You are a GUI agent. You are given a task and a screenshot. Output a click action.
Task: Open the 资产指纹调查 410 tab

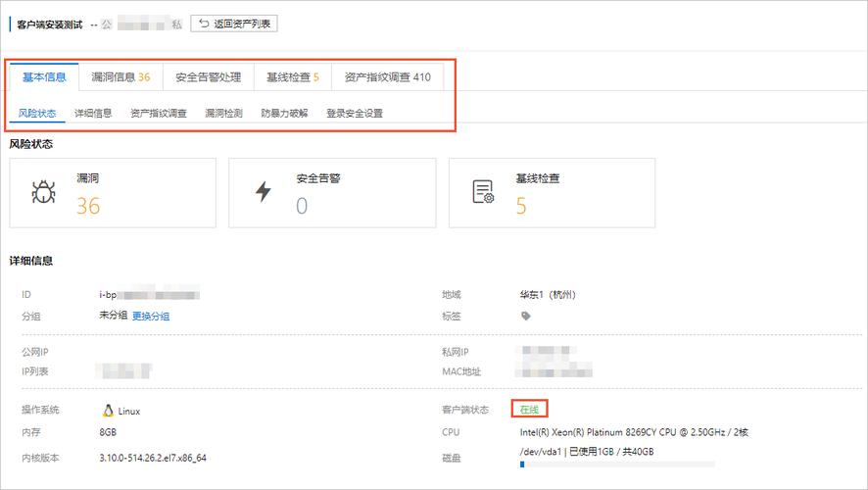tap(388, 77)
